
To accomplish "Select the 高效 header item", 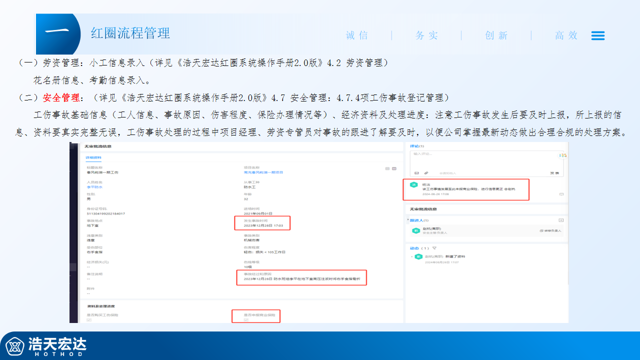I will click(x=566, y=36).
